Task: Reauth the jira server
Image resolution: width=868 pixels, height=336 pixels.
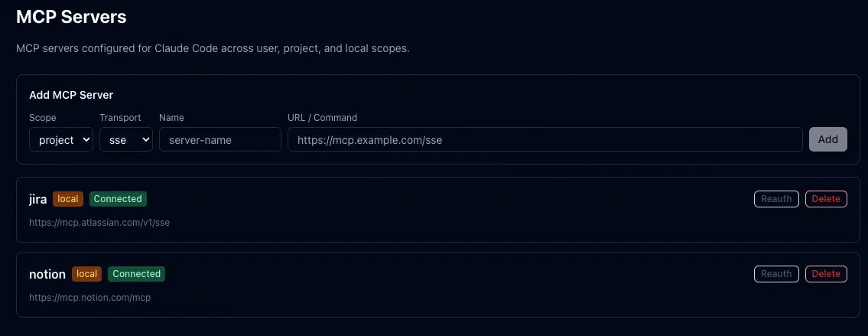Action: [x=776, y=199]
